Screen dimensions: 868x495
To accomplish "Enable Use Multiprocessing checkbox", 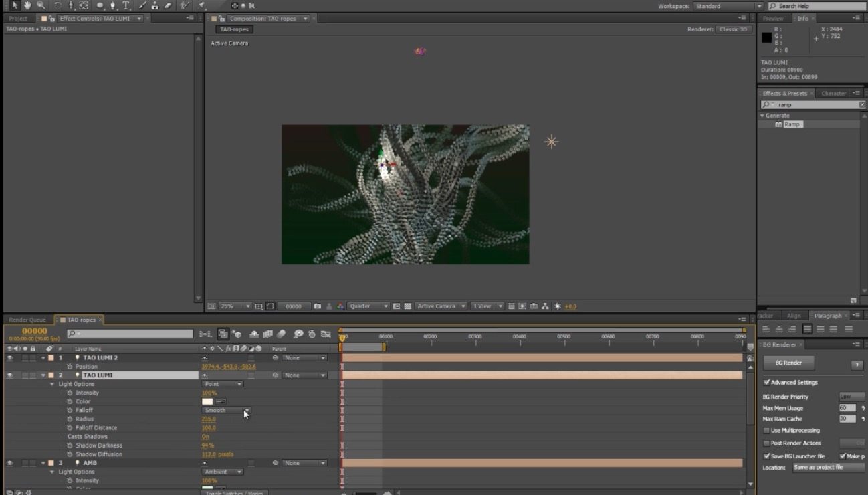I will click(x=767, y=431).
